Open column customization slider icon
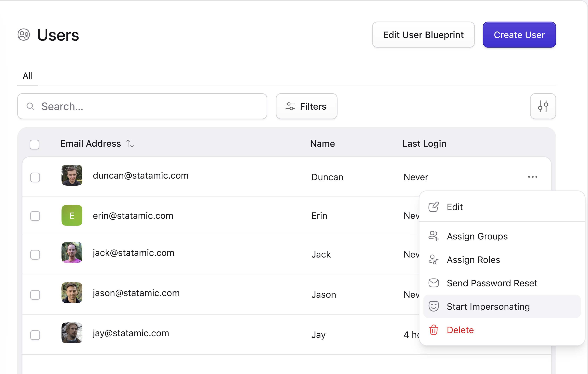The image size is (588, 374). pos(543,106)
